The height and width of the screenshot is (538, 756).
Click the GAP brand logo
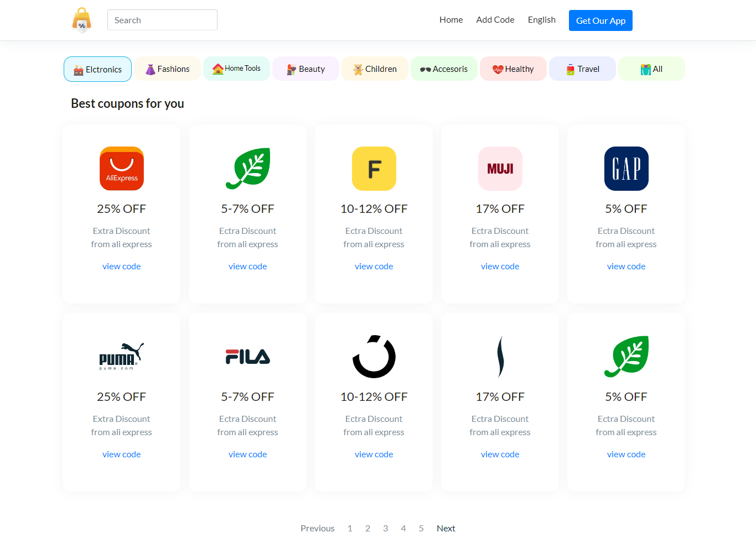point(626,169)
